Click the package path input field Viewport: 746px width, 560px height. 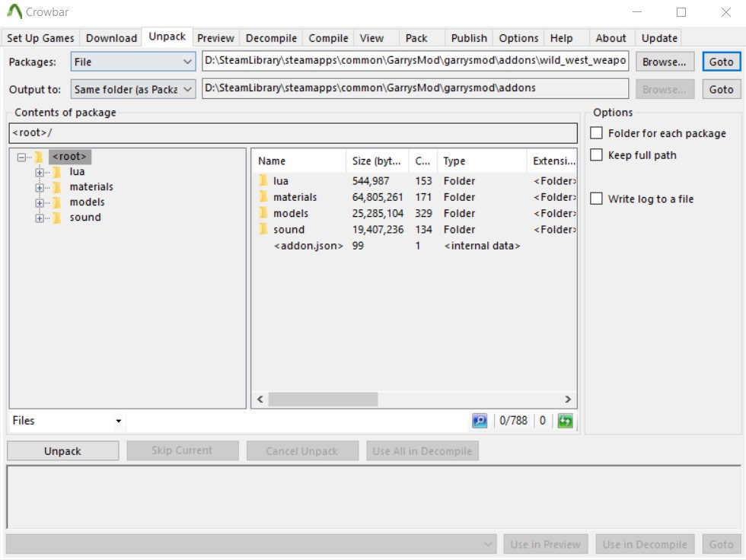pyautogui.click(x=416, y=61)
